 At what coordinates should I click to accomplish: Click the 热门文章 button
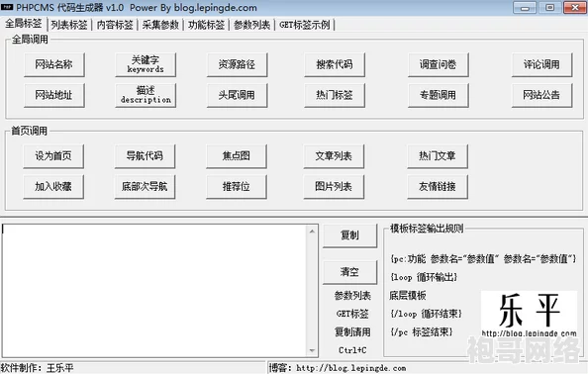point(438,156)
